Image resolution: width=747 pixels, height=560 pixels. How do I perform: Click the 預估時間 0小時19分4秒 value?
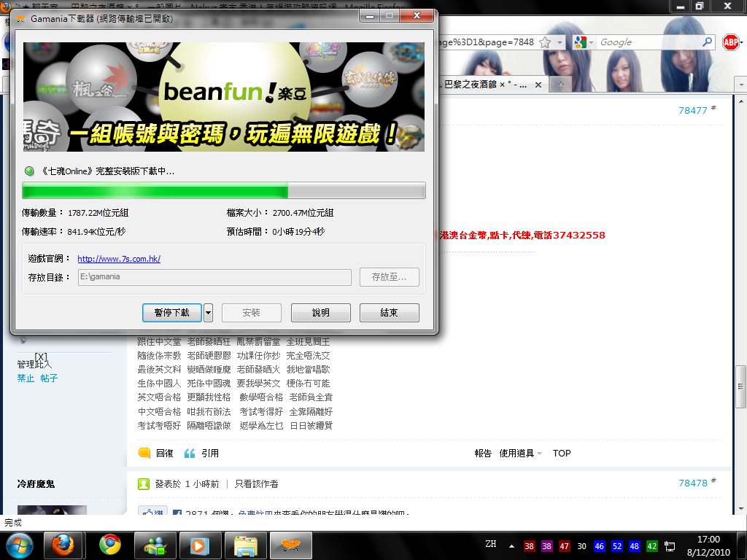(x=298, y=232)
